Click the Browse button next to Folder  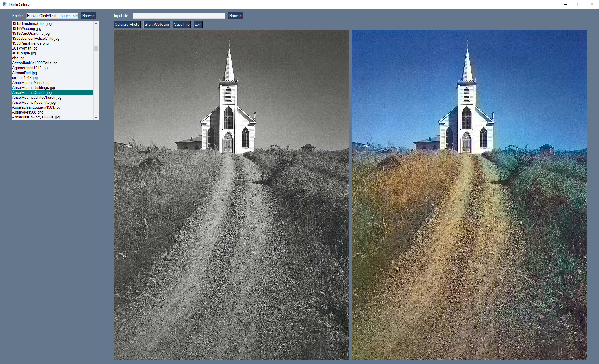[88, 16]
